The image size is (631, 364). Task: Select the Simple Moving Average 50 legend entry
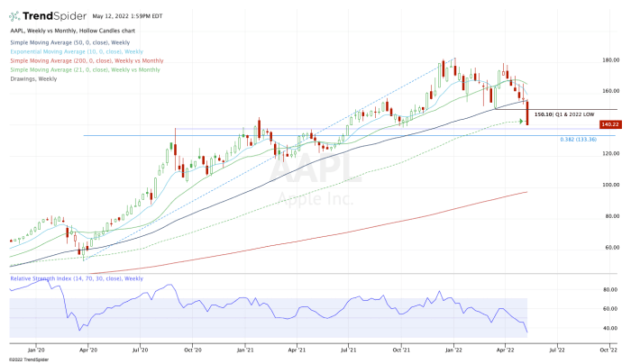tap(70, 42)
